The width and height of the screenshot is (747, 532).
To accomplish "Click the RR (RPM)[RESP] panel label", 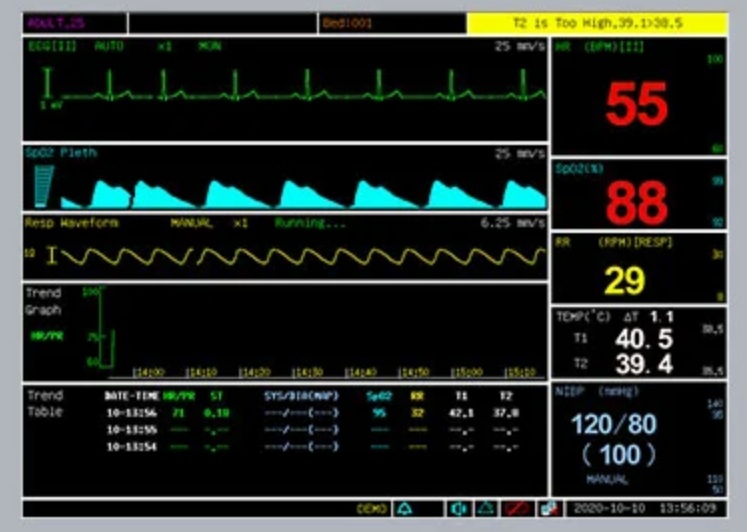I will 615,242.
